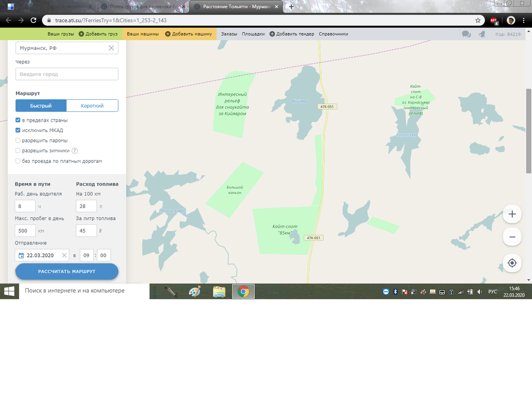Open the departure date calendar icon
Viewport: 532px width, 416px height.
pyautogui.click(x=21, y=255)
